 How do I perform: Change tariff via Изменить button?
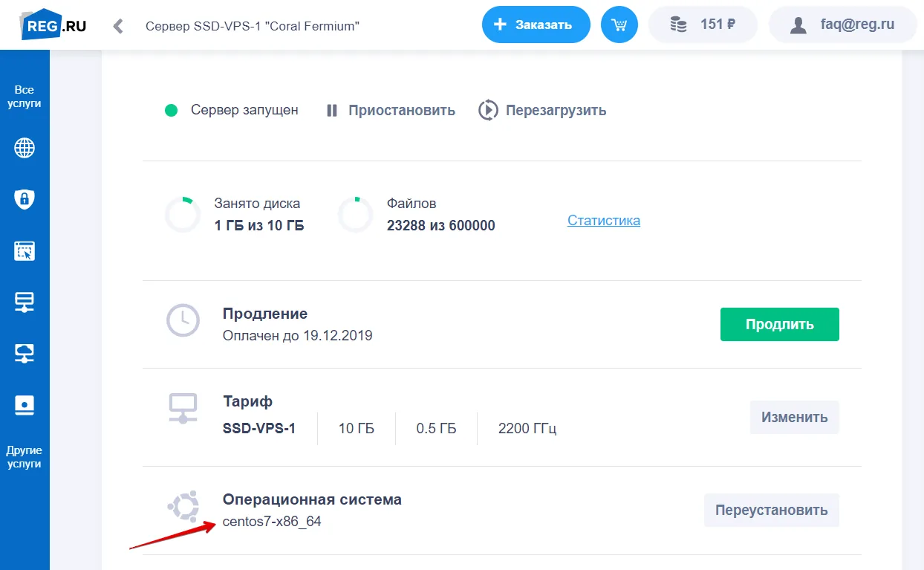[794, 417]
